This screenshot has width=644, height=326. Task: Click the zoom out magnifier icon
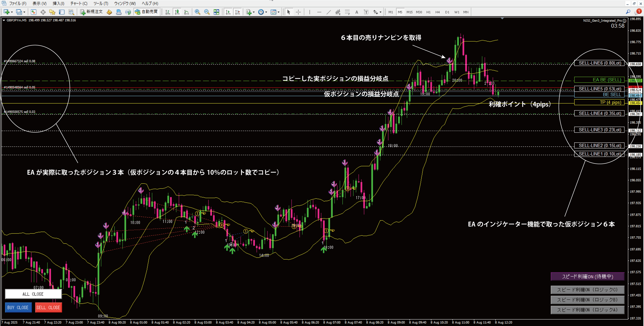[207, 12]
